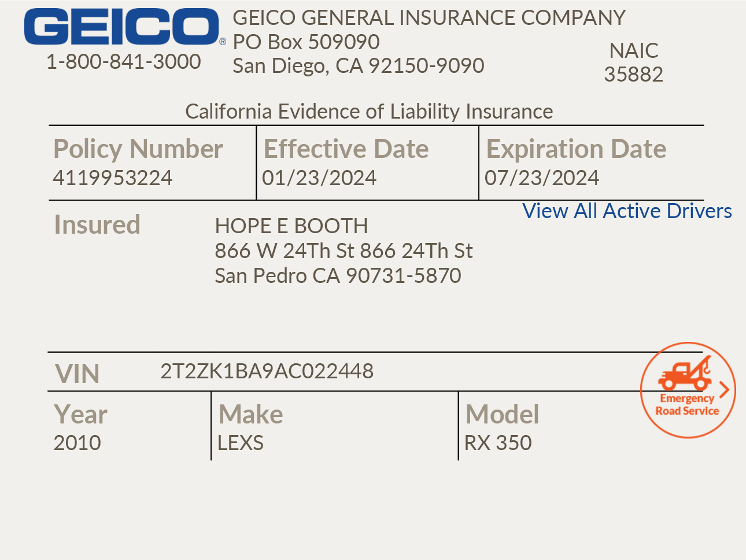Click the GEICO logo

(x=121, y=27)
